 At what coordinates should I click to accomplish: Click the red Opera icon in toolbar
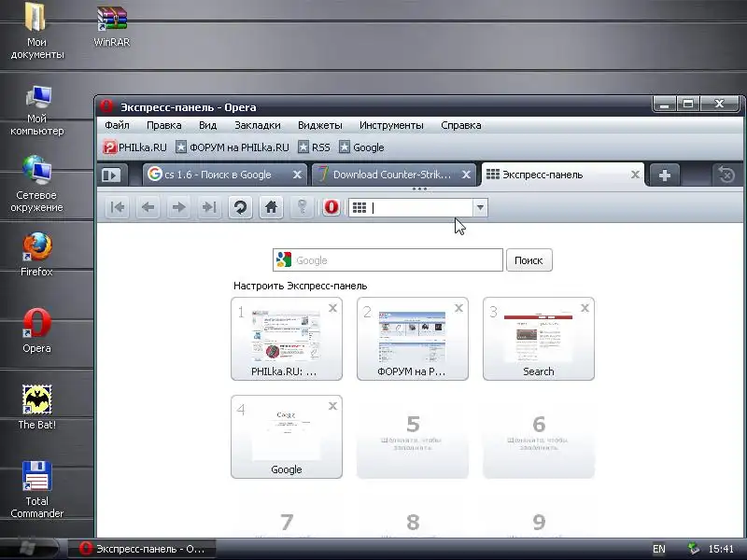[331, 207]
